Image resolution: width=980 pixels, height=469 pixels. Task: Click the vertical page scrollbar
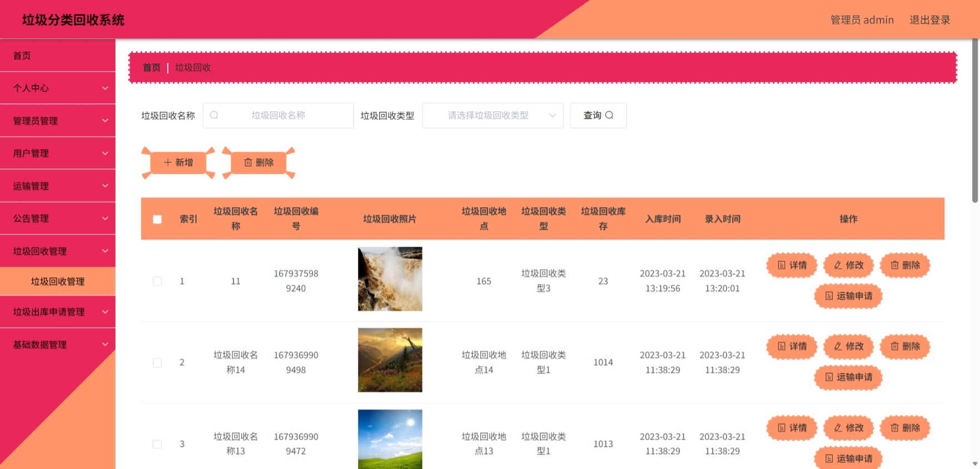975,121
